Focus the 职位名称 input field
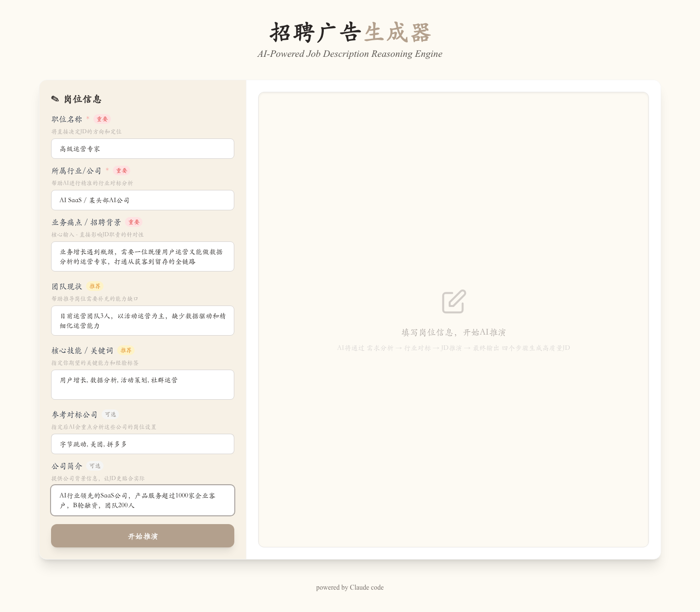The height and width of the screenshot is (612, 700). click(x=142, y=149)
